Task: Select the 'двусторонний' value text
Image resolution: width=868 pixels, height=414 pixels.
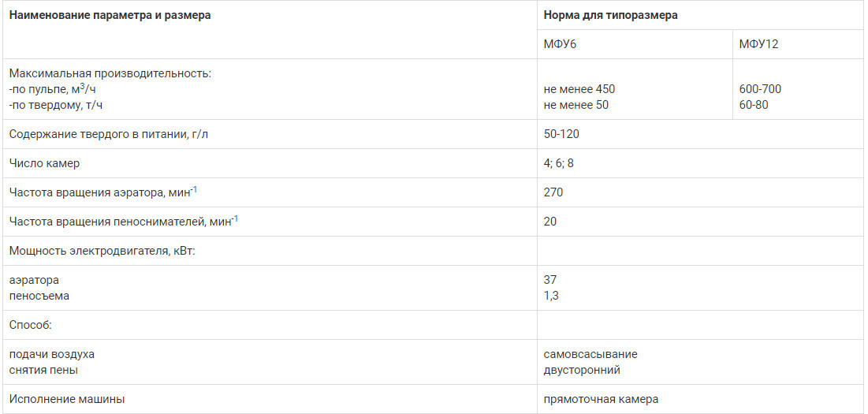Action: pos(582,371)
